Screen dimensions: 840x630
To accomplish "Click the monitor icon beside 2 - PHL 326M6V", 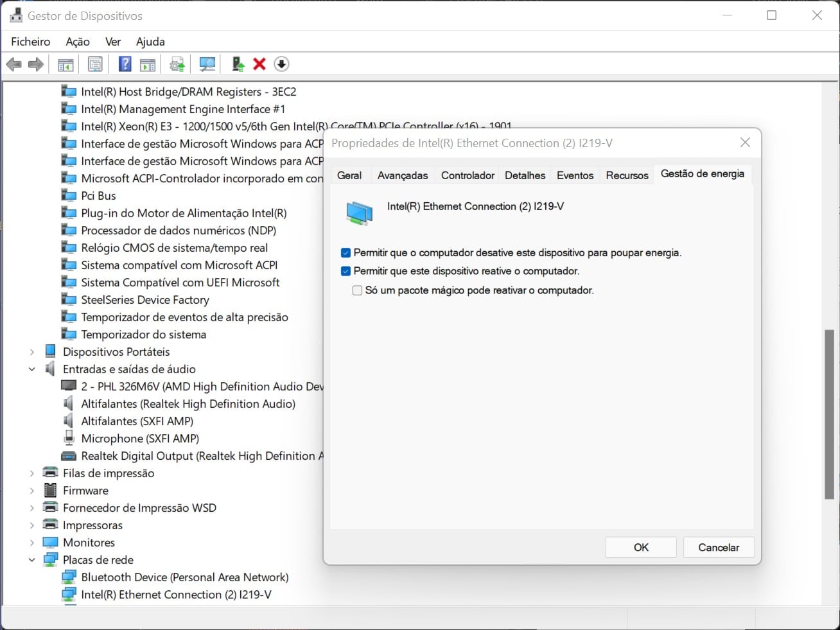I will (69, 386).
